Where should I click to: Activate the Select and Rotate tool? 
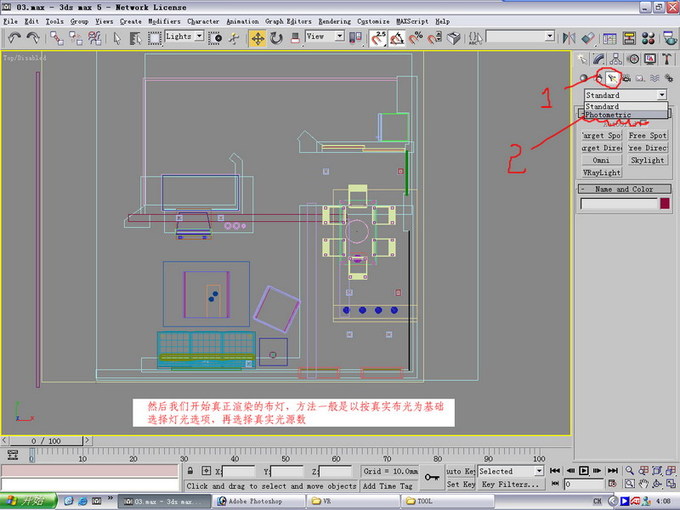(x=276, y=38)
